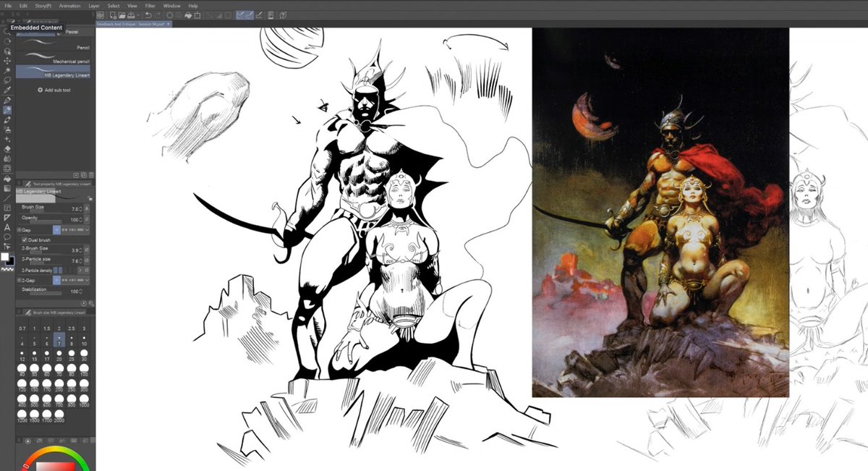The height and width of the screenshot is (471, 868).
Task: Select the Brush tool
Action: point(7,120)
